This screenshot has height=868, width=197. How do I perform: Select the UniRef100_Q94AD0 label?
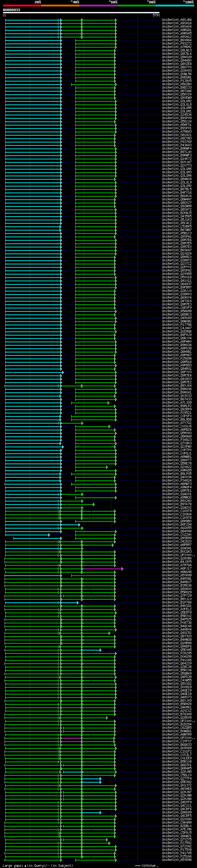pyautogui.click(x=177, y=61)
